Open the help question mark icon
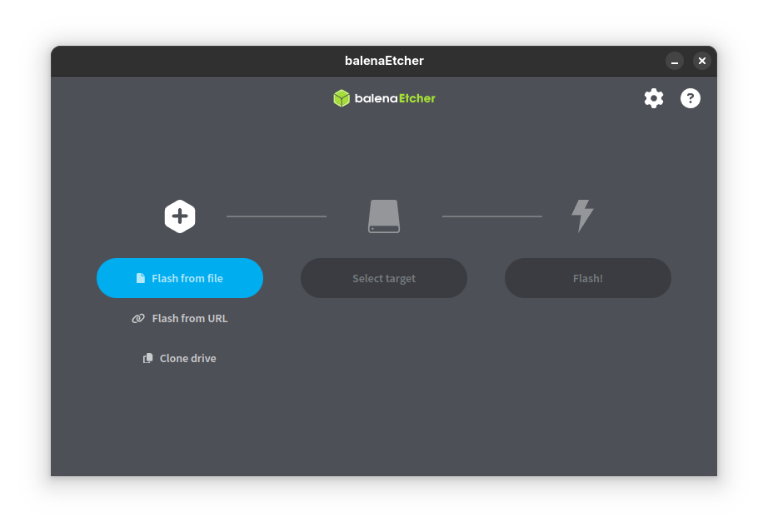Image resolution: width=768 pixels, height=532 pixels. [691, 98]
